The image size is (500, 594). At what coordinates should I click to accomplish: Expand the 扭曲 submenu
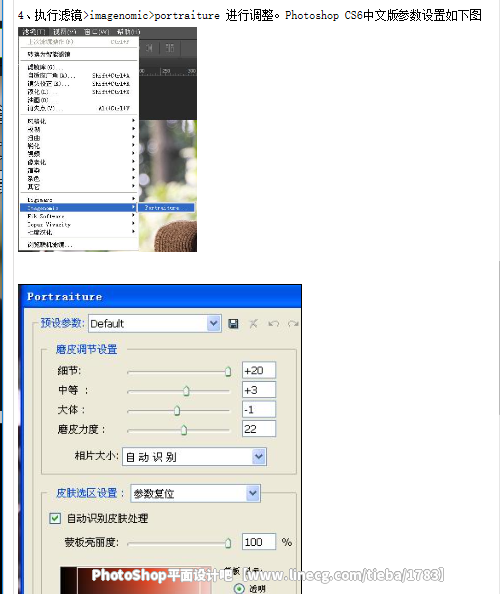tap(79, 138)
